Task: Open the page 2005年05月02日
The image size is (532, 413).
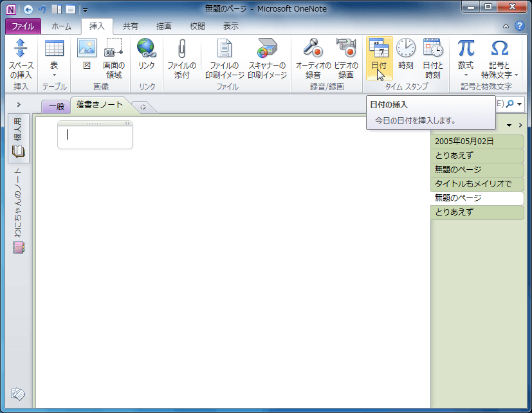Action: point(477,142)
